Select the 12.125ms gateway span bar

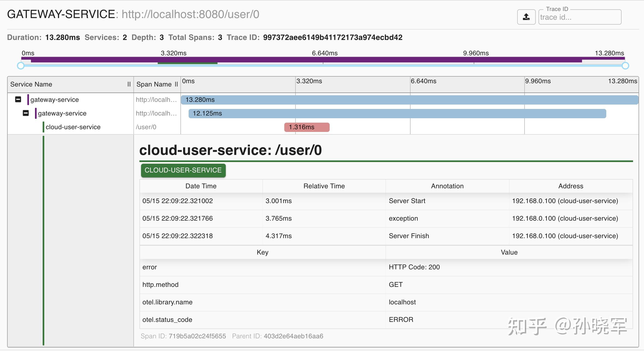click(x=397, y=114)
